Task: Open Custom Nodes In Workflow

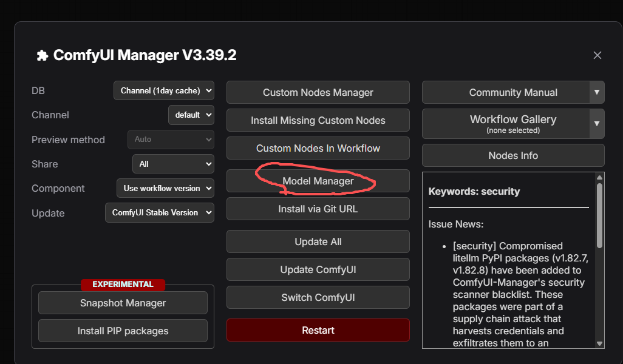Action: (x=318, y=148)
